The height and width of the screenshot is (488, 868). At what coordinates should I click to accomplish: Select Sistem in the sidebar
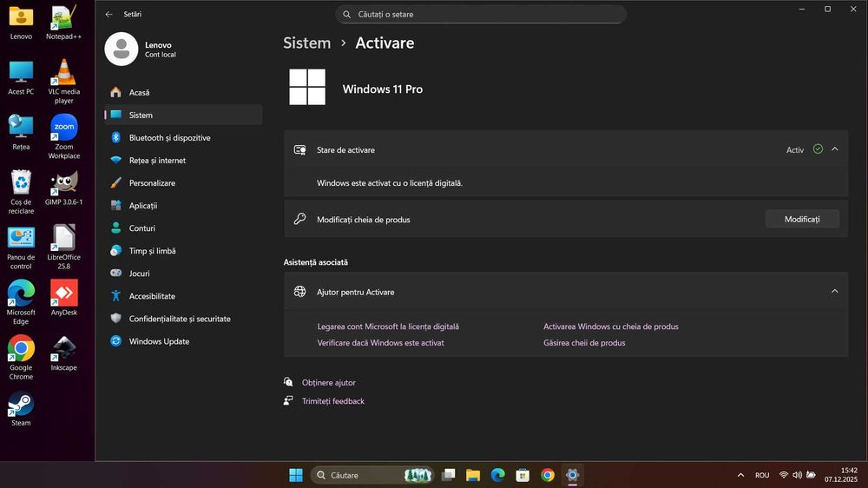click(183, 115)
